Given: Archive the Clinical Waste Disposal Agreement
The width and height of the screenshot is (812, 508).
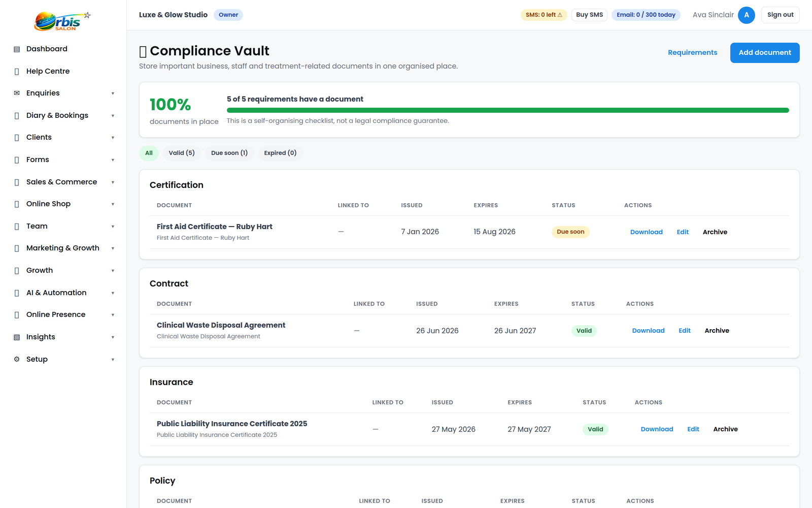Looking at the screenshot, I should [717, 331].
